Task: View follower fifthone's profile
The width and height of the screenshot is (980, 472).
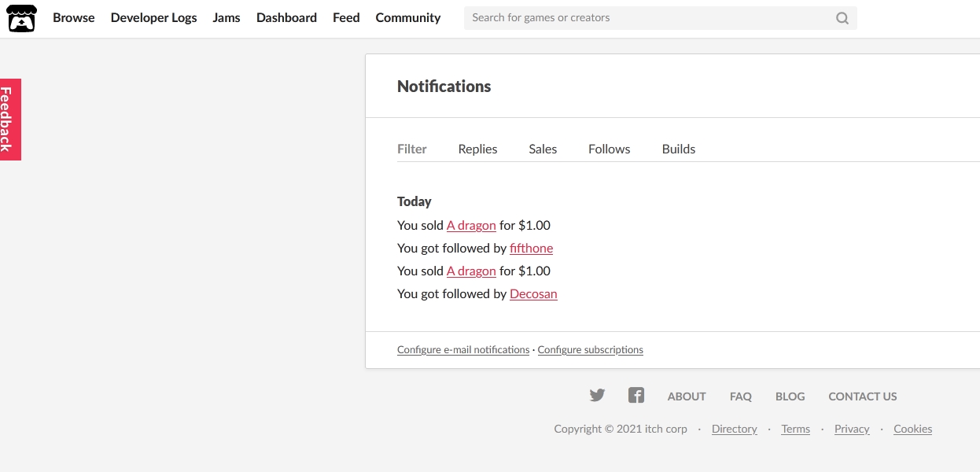Action: click(x=531, y=248)
